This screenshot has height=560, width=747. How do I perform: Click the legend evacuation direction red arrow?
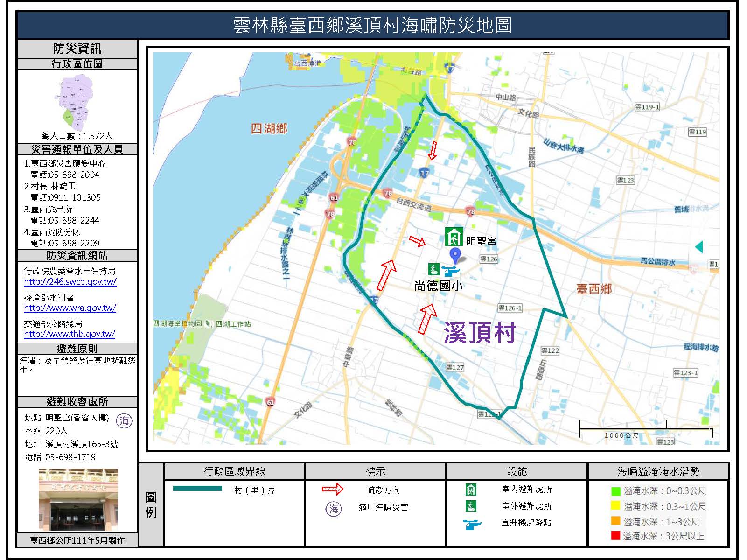[x=333, y=490]
